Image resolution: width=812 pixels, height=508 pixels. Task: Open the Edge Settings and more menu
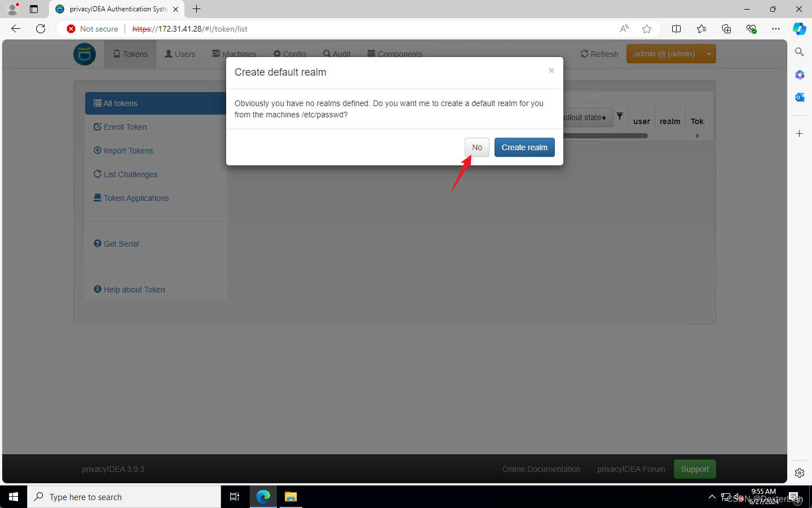[x=776, y=29]
